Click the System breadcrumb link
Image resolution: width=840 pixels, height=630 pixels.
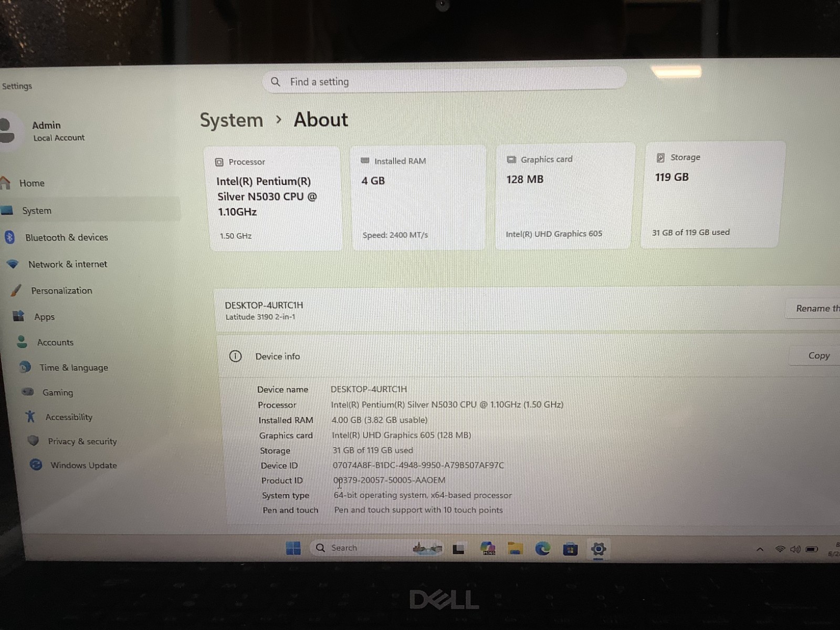232,120
